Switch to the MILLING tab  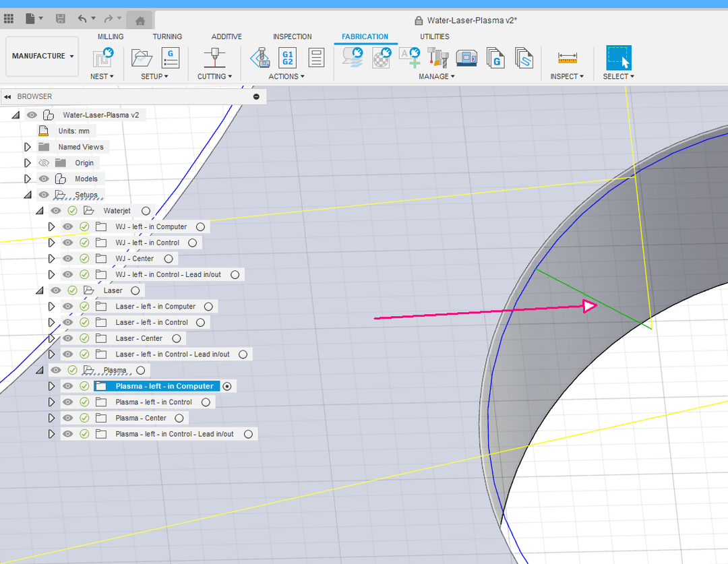coord(111,36)
